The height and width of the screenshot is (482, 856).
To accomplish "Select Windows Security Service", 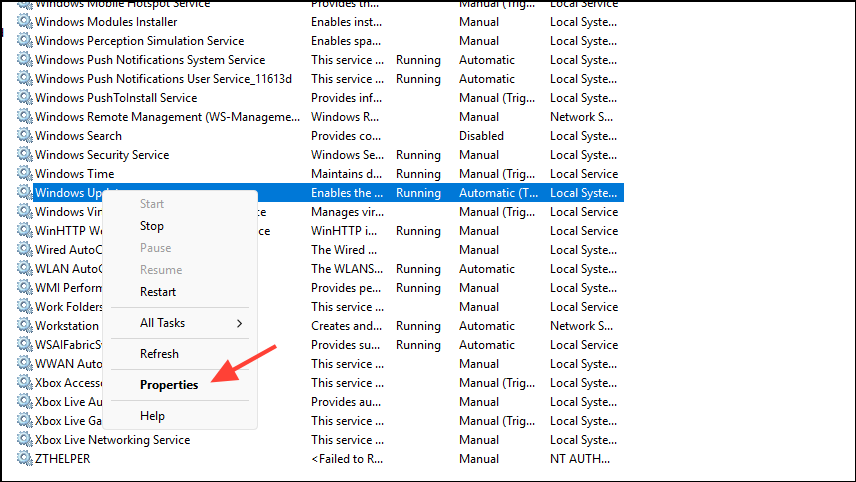I will [x=102, y=155].
